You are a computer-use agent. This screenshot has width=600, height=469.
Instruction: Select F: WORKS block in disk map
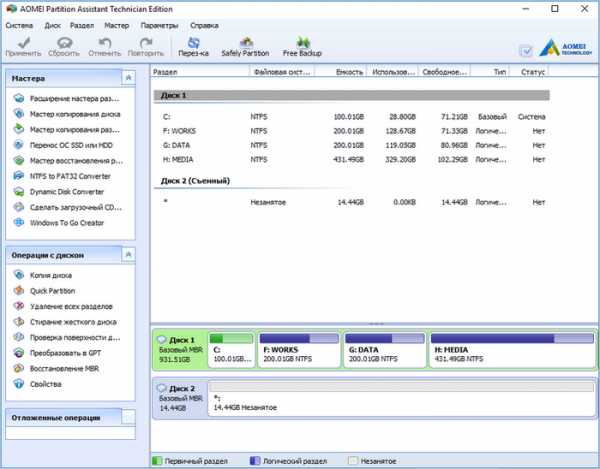[x=299, y=350]
